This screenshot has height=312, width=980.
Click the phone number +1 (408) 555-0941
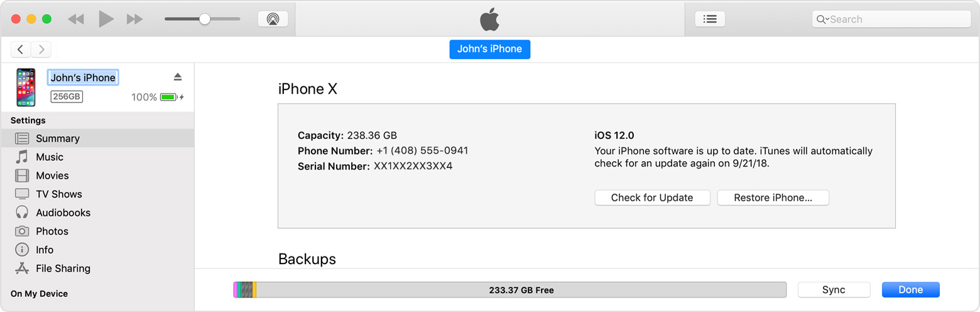tap(422, 151)
